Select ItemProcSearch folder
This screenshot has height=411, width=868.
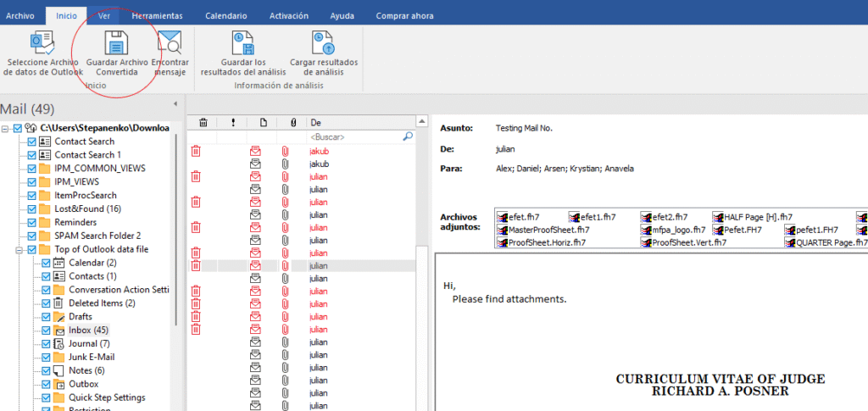[86, 195]
